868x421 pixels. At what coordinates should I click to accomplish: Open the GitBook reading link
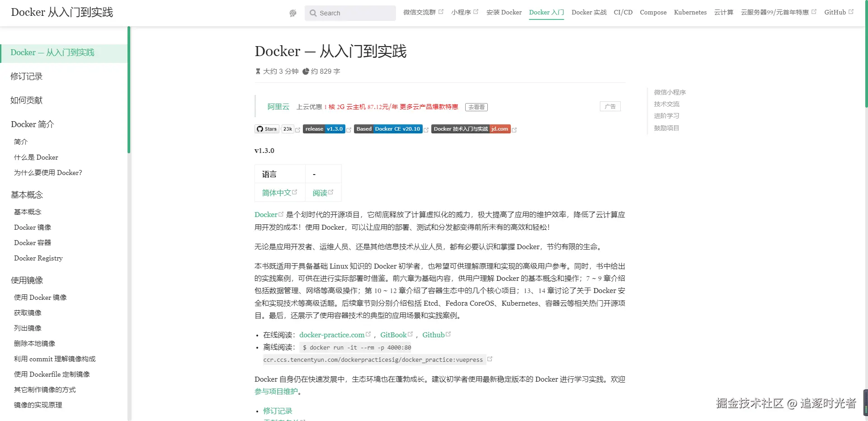[x=396, y=335]
